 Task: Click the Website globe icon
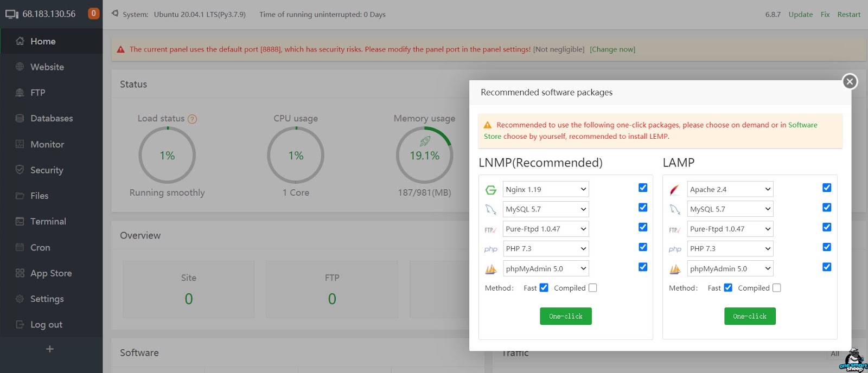(20, 67)
